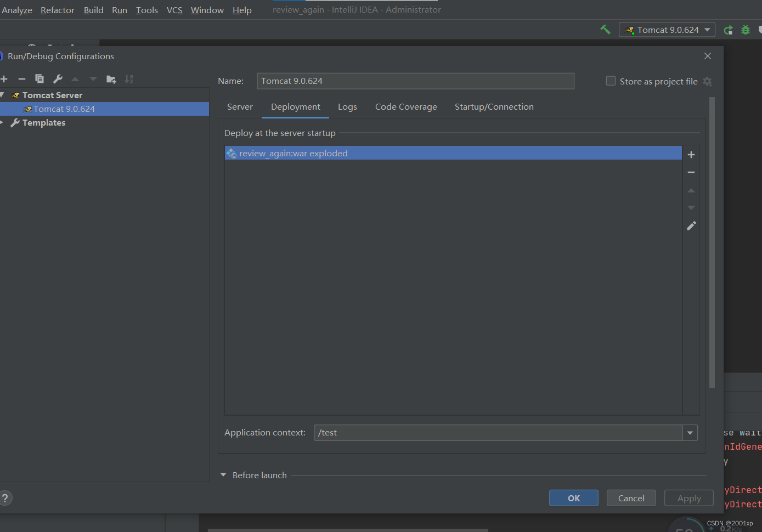The image size is (762, 532).
Task: Switch to the Server tab
Action: click(x=240, y=107)
